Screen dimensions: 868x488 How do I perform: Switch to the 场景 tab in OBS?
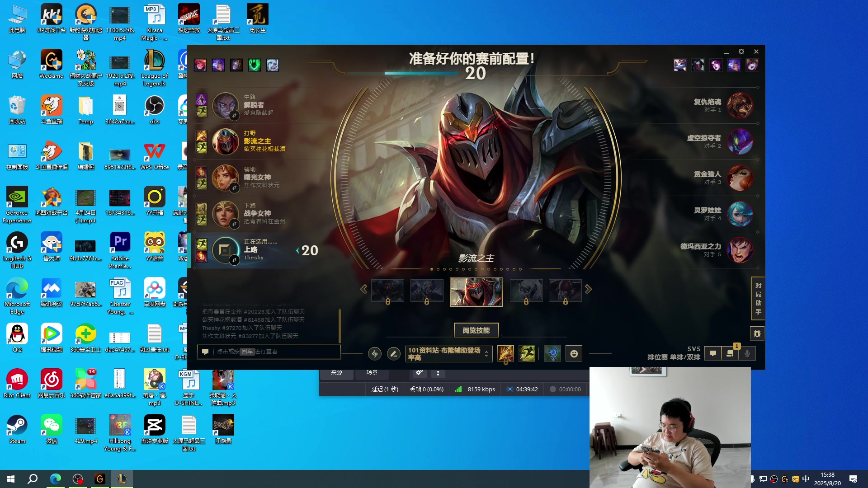[x=372, y=373]
